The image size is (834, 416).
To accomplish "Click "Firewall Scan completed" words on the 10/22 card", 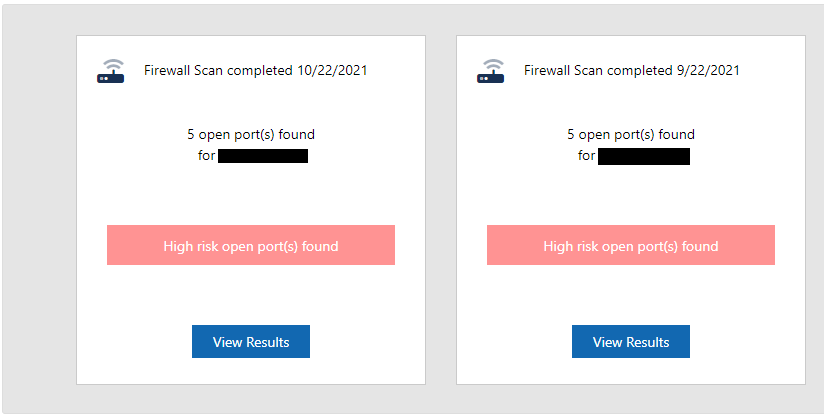I will 218,70.
